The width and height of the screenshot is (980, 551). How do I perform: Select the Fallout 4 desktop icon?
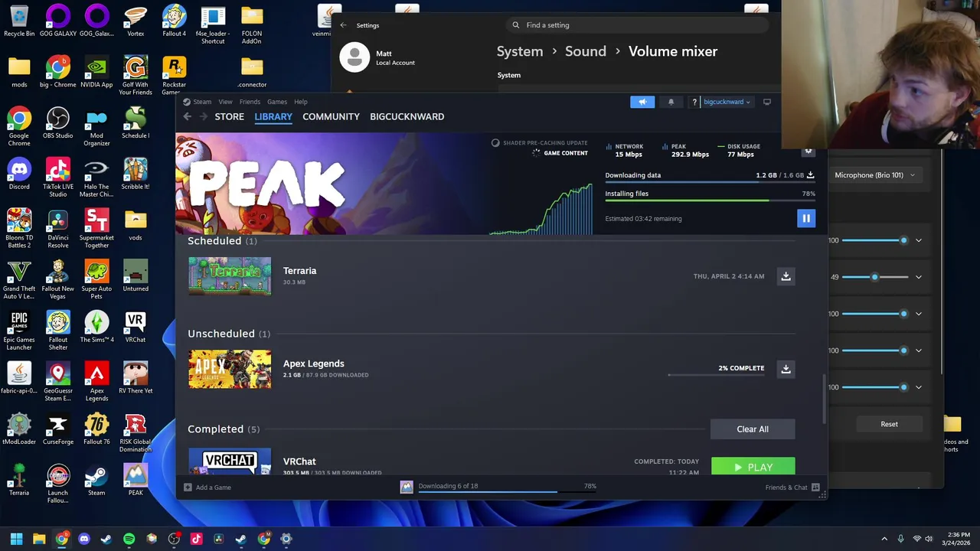click(x=174, y=21)
